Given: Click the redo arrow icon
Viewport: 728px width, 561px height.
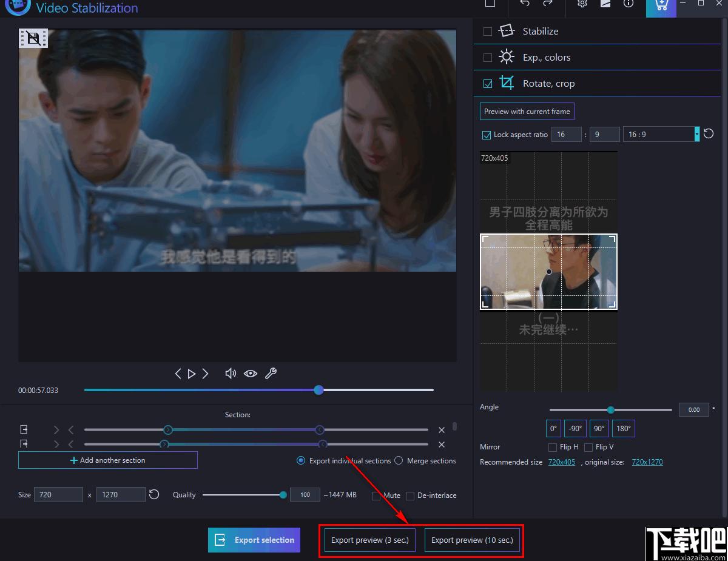Looking at the screenshot, I should click(548, 4).
